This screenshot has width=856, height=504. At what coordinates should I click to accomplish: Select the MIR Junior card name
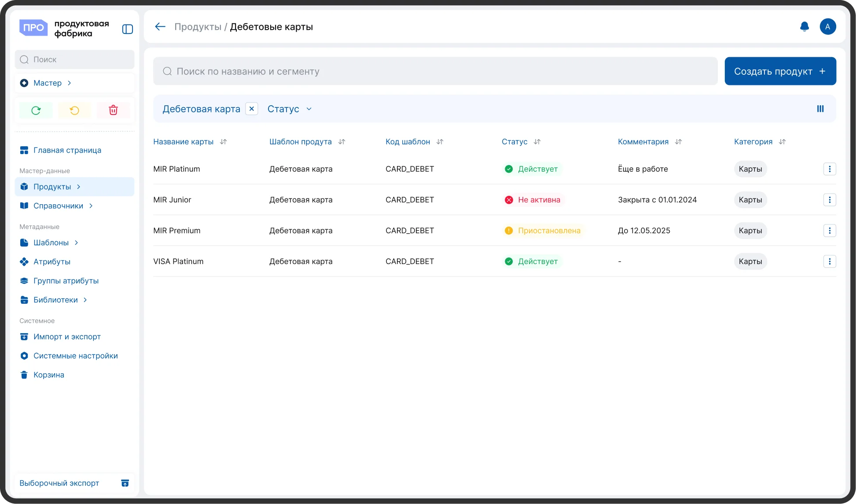point(172,200)
